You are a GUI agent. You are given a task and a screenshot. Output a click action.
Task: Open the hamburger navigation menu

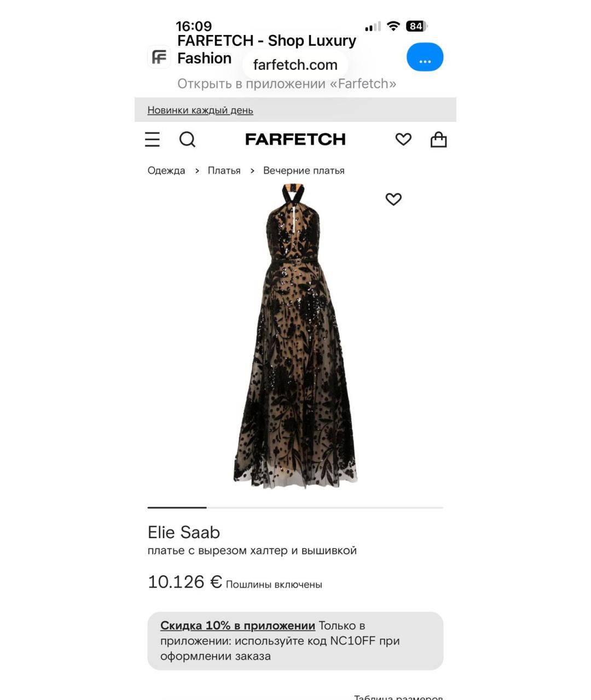152,139
